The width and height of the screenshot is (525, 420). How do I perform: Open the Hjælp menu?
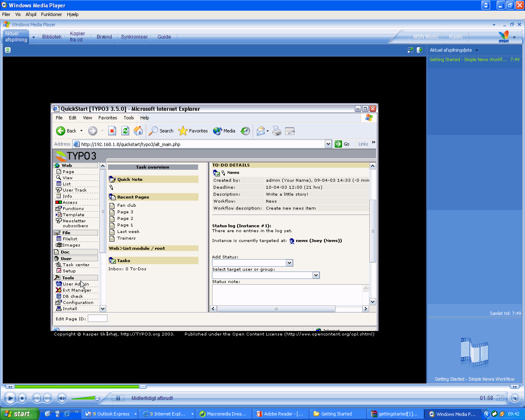(x=73, y=14)
